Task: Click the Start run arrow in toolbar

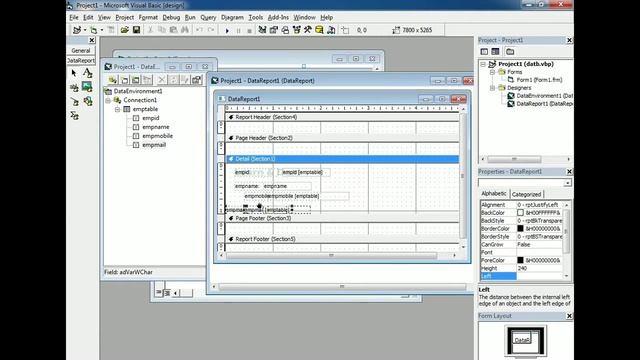Action: pos(227,30)
